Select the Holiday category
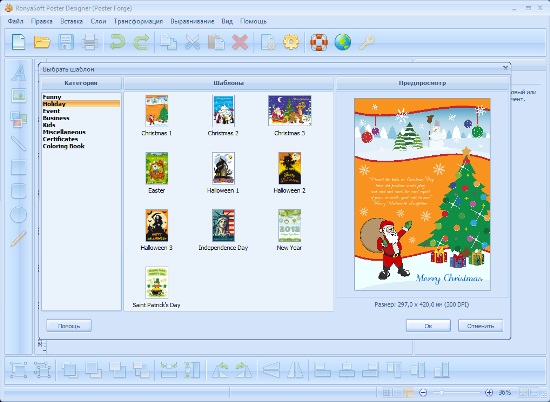The image size is (550, 402). click(81, 104)
